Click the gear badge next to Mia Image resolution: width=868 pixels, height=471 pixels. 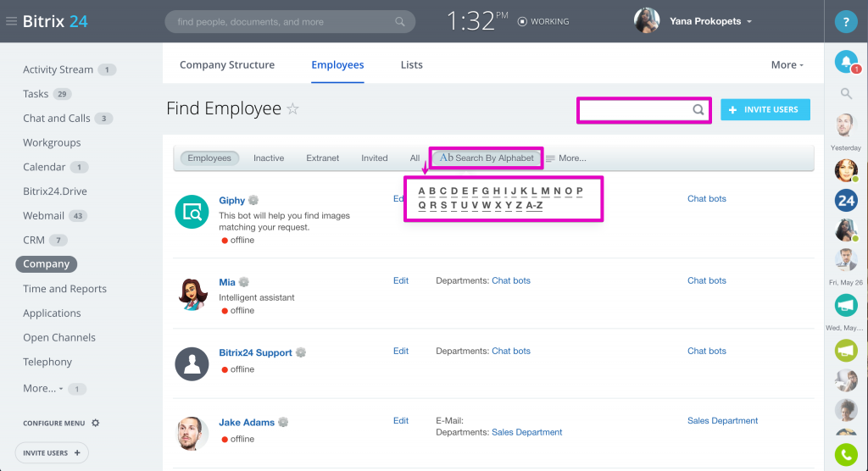pyautogui.click(x=243, y=282)
